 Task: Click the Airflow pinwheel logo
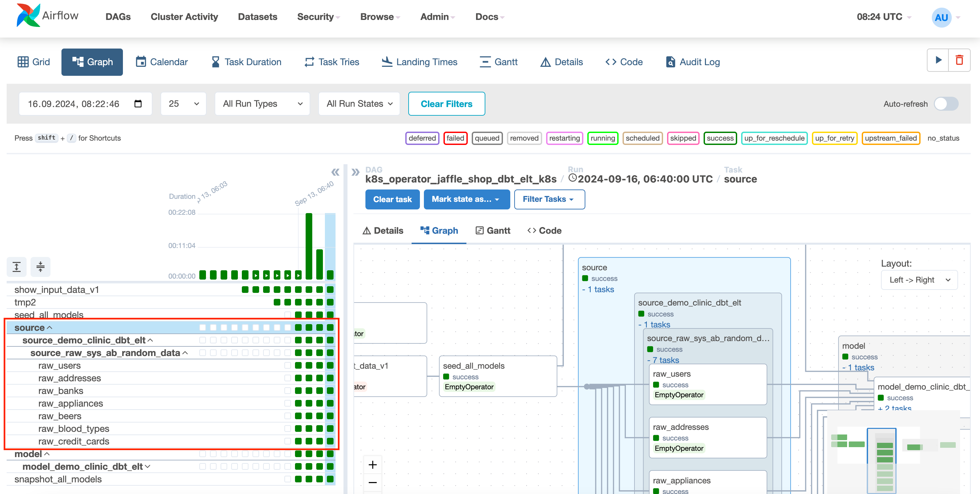point(28,15)
